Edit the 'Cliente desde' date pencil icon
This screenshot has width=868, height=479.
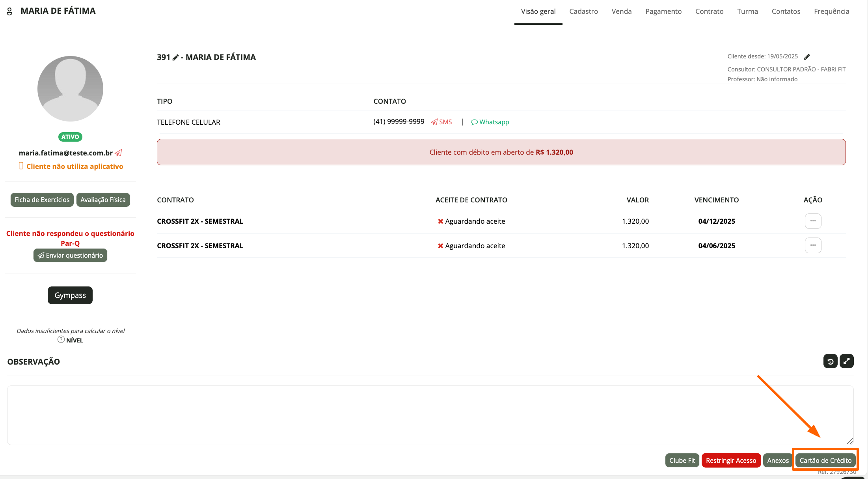[x=807, y=57]
